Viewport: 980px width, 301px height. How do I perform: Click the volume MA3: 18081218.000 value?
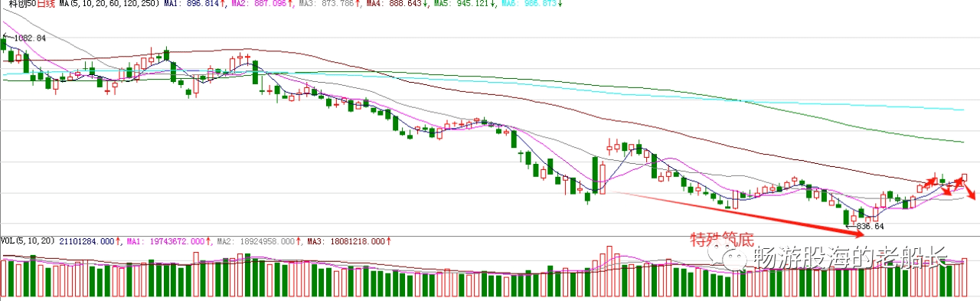347,242
